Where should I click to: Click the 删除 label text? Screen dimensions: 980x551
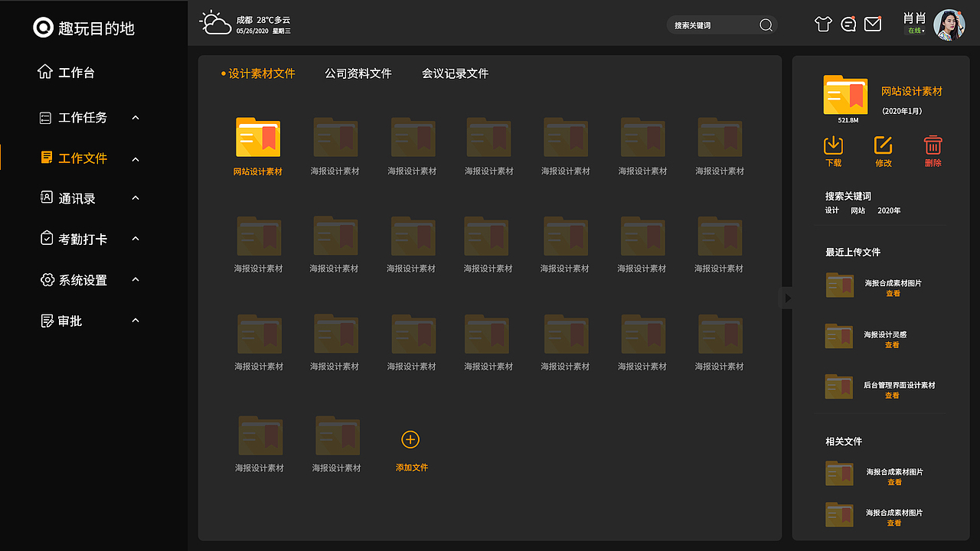tap(933, 163)
